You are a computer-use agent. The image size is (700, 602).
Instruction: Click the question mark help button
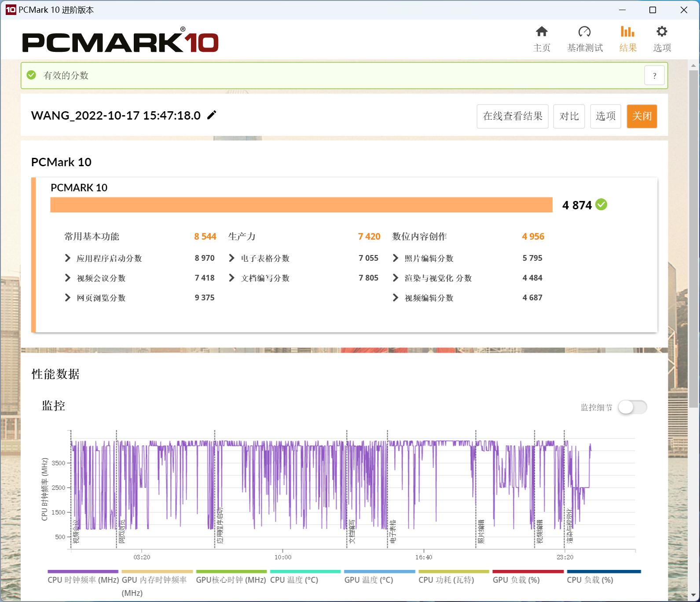point(654,76)
